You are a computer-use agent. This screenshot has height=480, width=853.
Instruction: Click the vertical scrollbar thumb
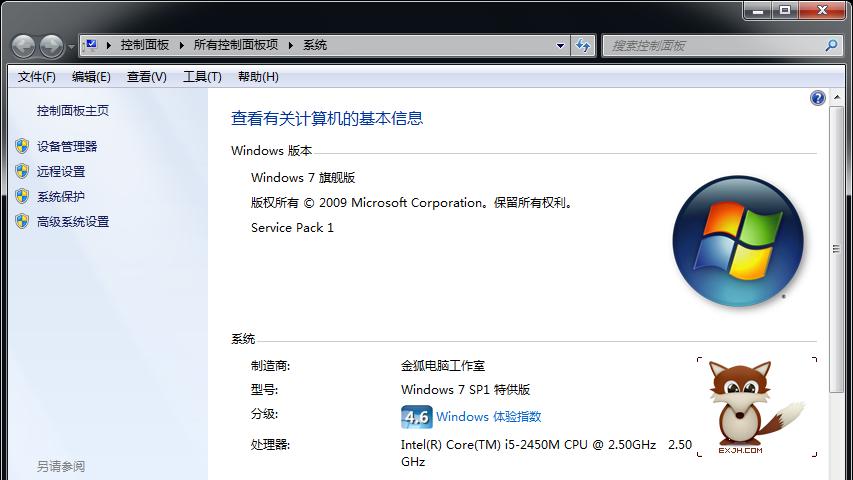point(837,249)
